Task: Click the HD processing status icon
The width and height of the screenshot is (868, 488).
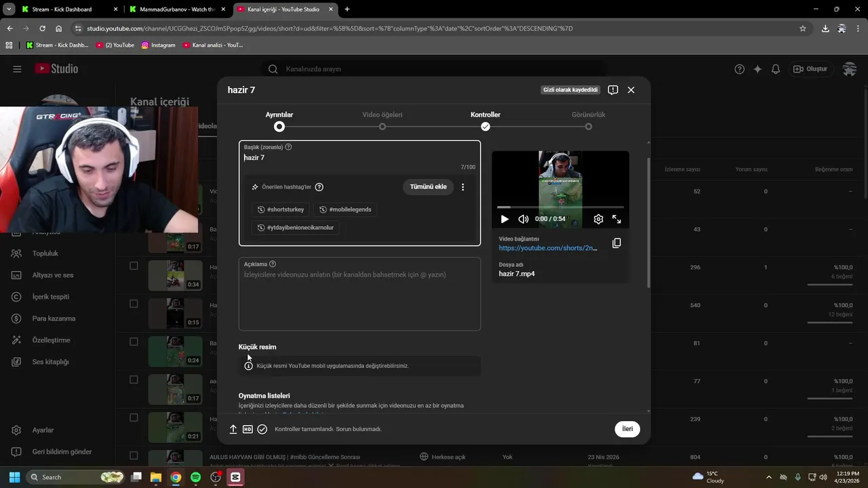Action: tap(248, 429)
